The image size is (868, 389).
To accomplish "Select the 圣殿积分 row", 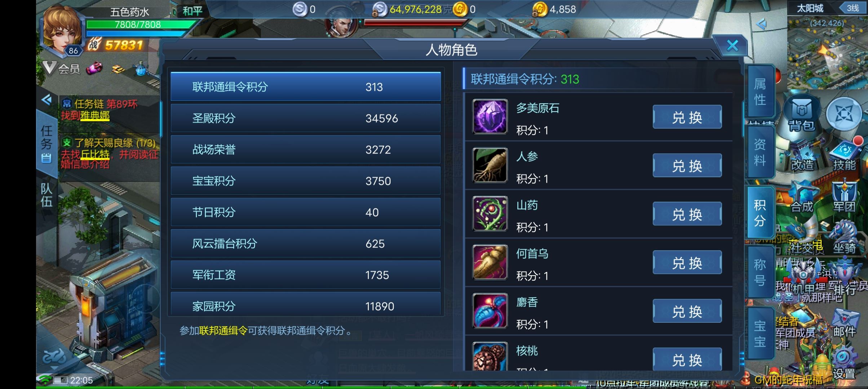I will 306,118.
